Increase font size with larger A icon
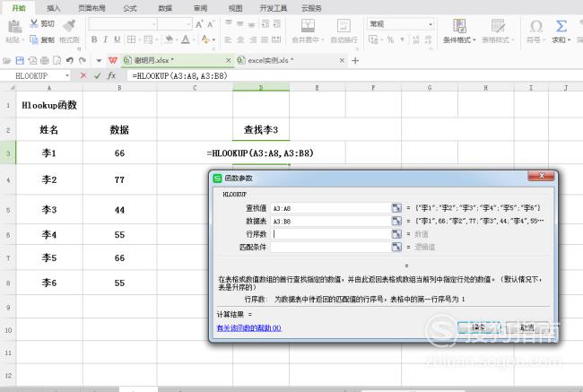The width and height of the screenshot is (583, 392). (199, 24)
